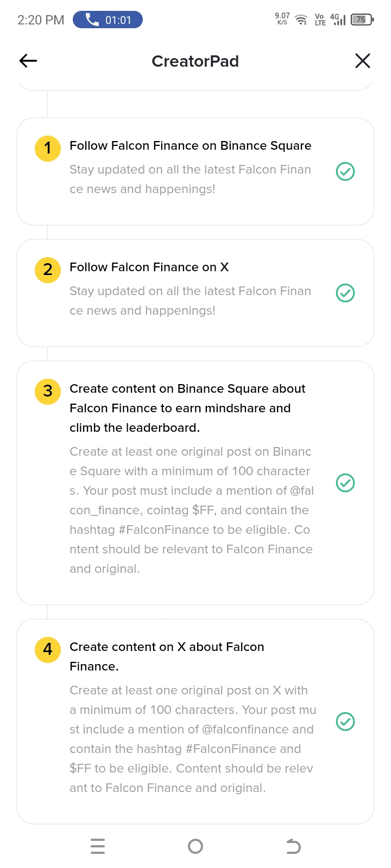Open recent apps from navigation bar
391x868 pixels.
pyautogui.click(x=98, y=846)
